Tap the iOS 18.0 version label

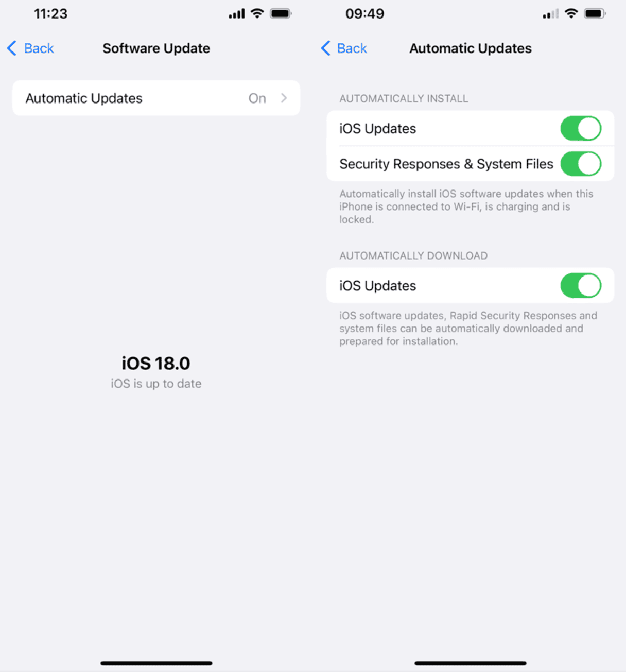pos(156,364)
